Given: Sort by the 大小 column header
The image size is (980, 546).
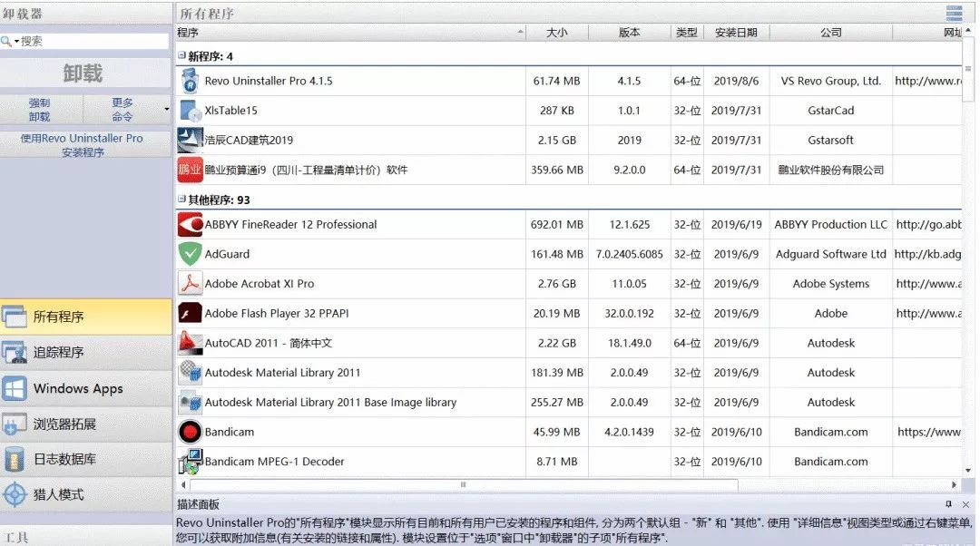Looking at the screenshot, I should (557, 33).
